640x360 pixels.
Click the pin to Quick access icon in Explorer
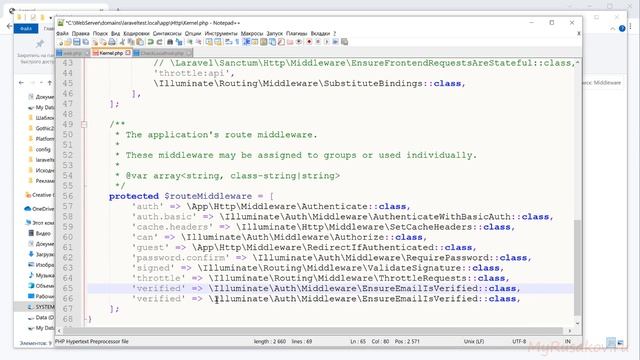[40, 44]
